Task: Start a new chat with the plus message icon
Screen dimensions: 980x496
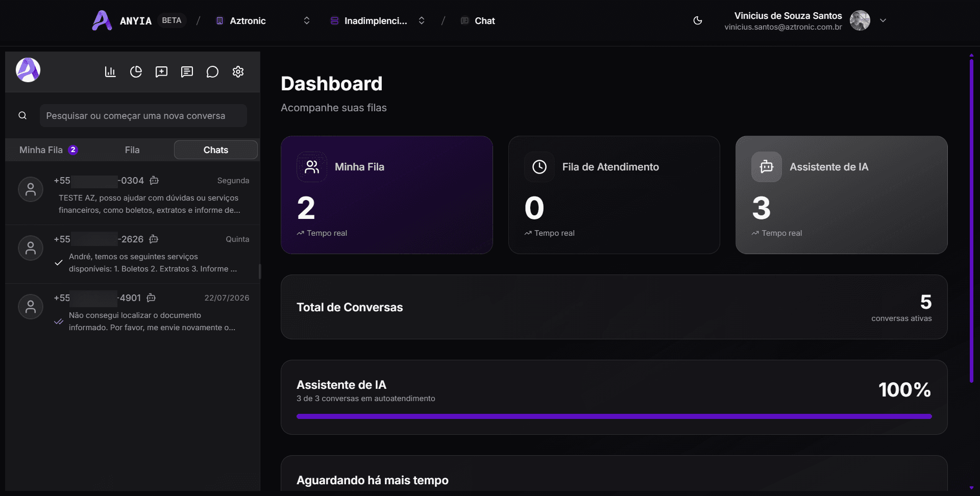Action: point(161,72)
